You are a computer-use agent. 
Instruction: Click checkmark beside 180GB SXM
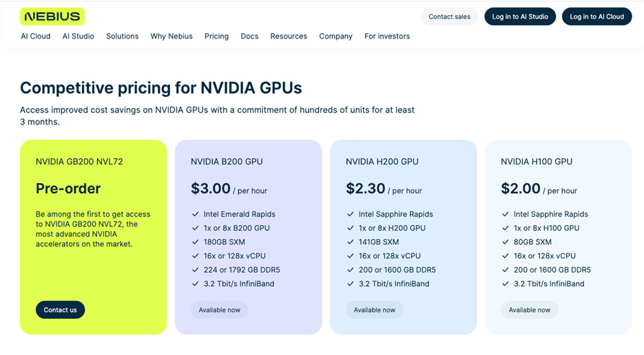pyautogui.click(x=196, y=242)
